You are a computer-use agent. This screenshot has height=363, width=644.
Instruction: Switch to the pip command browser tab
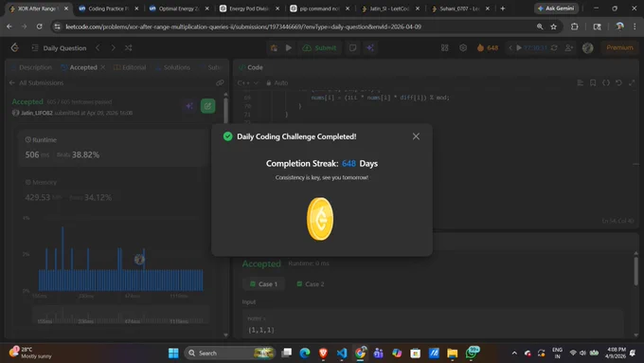319,9
